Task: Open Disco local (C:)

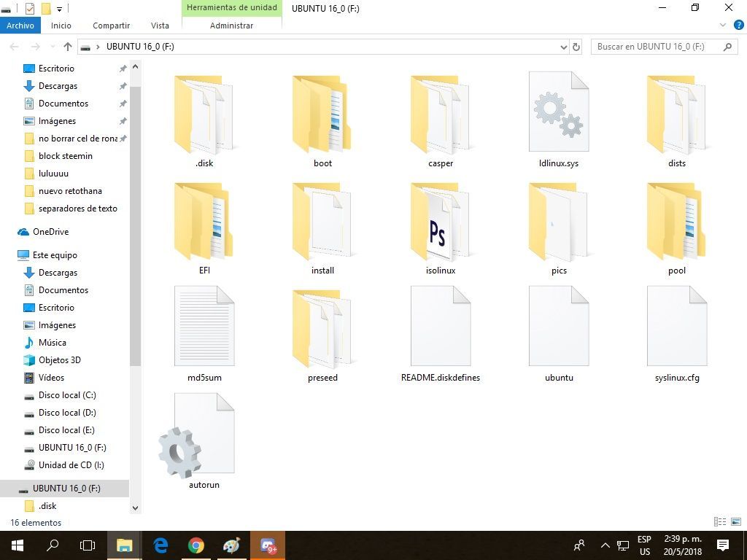Action: pos(67,395)
